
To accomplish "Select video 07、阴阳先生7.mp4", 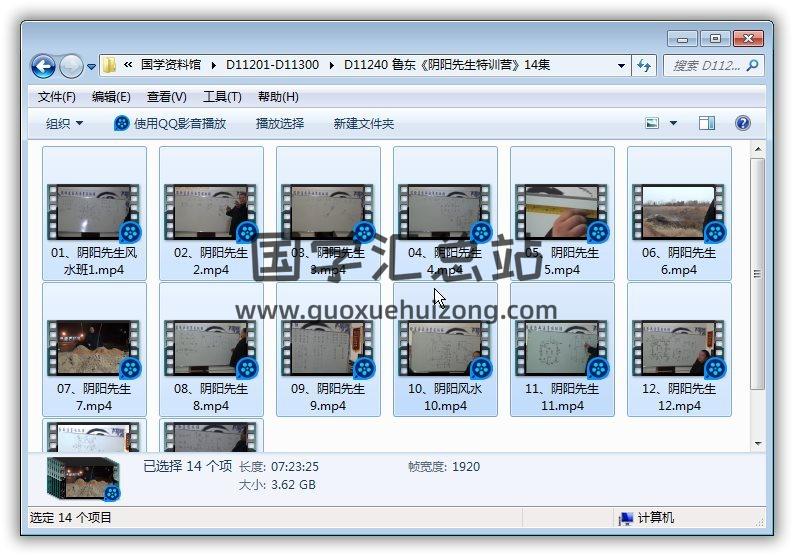I will [94, 350].
